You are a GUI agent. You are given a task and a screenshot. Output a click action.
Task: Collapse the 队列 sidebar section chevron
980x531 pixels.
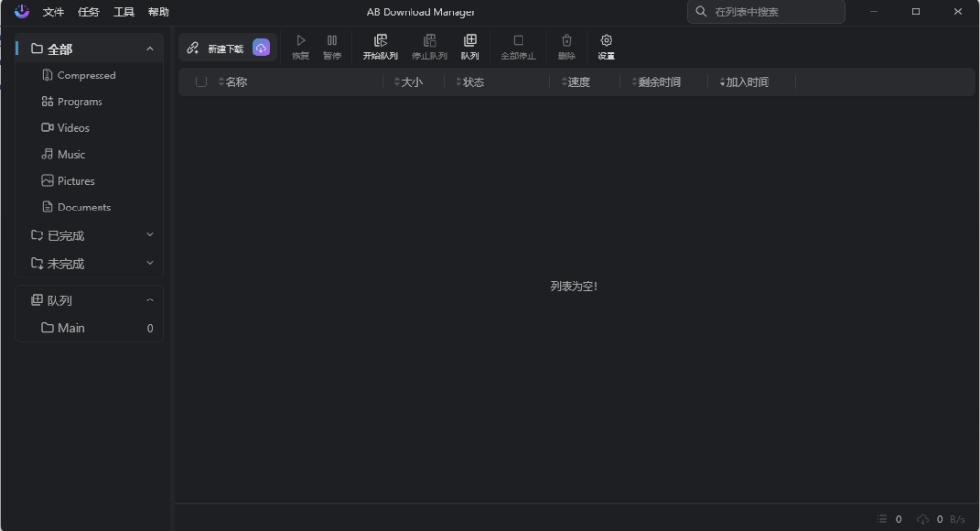(x=150, y=300)
